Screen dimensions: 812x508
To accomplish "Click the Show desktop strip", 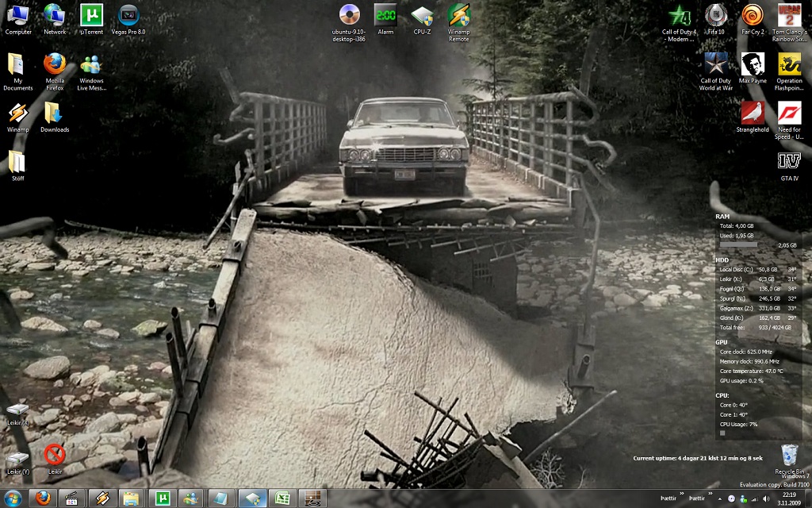I will pyautogui.click(x=808, y=498).
